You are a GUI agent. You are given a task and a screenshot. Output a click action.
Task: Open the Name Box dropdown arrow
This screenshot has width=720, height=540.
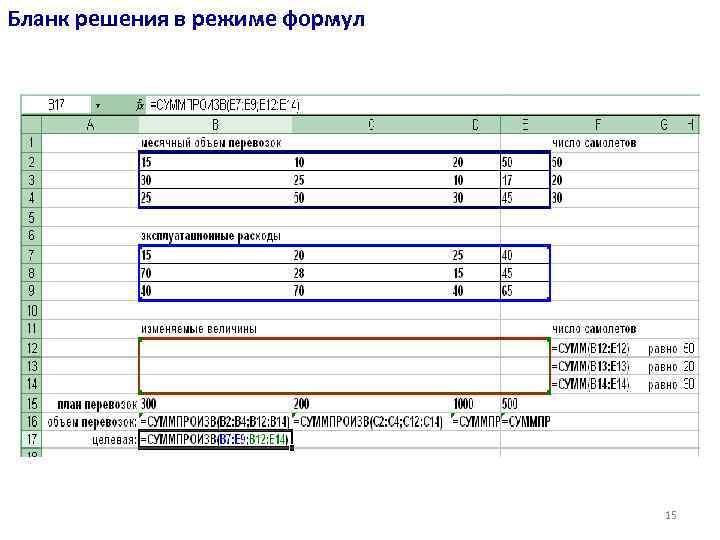(98, 106)
